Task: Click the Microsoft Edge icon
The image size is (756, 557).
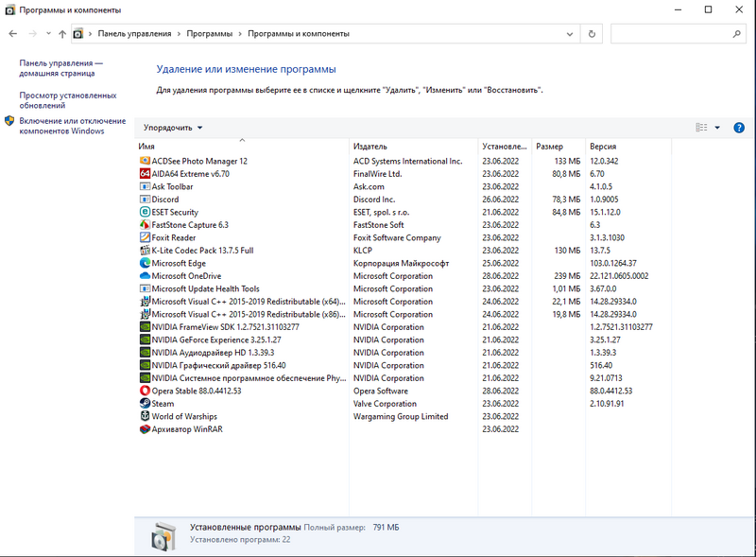Action: (145, 263)
